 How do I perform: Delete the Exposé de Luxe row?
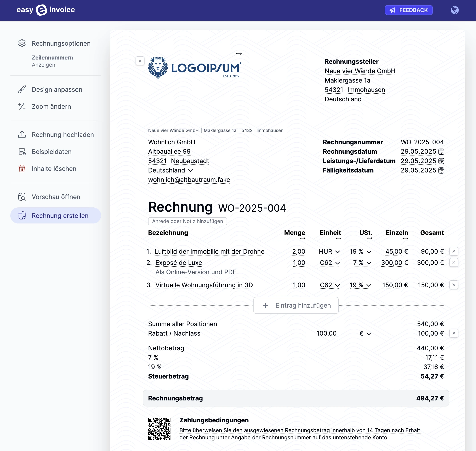454,262
